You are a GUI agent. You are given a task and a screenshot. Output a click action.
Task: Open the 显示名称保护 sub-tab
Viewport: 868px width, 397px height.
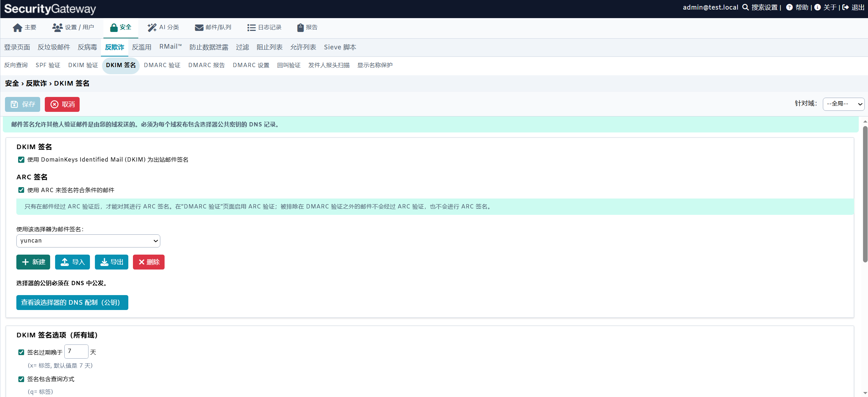375,65
